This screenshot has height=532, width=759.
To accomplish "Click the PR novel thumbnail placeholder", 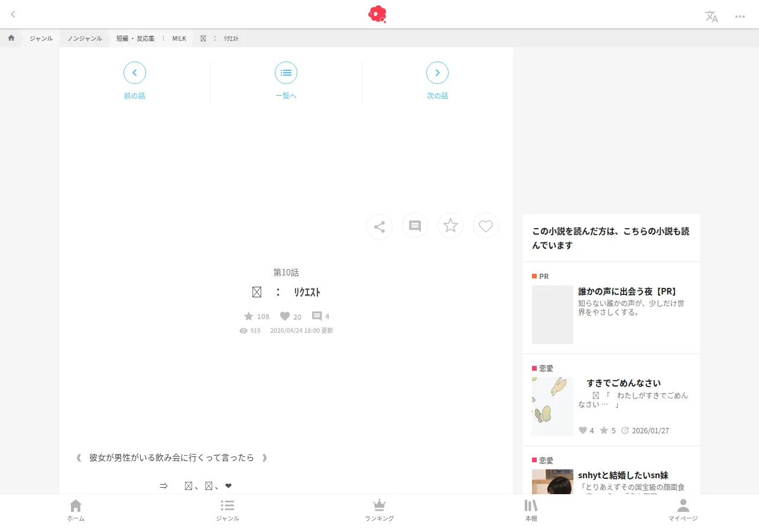I will [x=553, y=314].
